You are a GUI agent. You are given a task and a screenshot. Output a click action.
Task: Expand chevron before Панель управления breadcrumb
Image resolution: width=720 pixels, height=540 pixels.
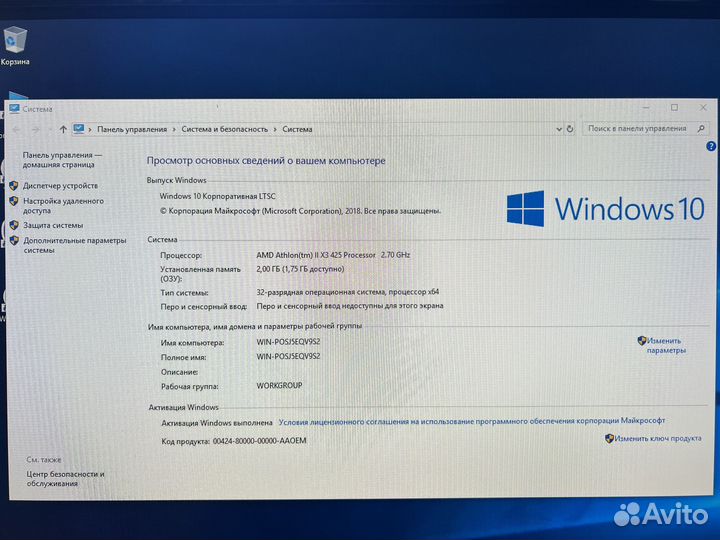[90, 129]
